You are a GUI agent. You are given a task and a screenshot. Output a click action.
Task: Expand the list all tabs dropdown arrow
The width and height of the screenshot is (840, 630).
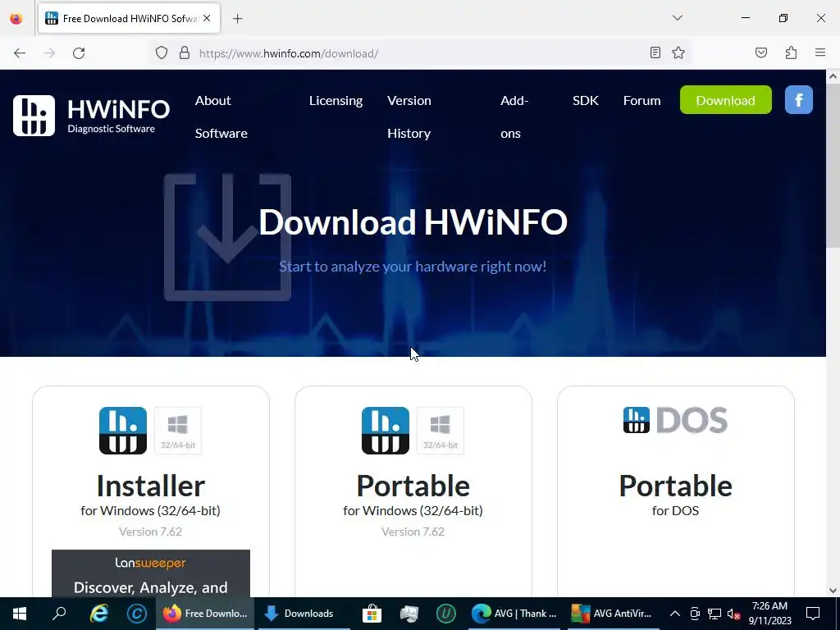(x=677, y=18)
